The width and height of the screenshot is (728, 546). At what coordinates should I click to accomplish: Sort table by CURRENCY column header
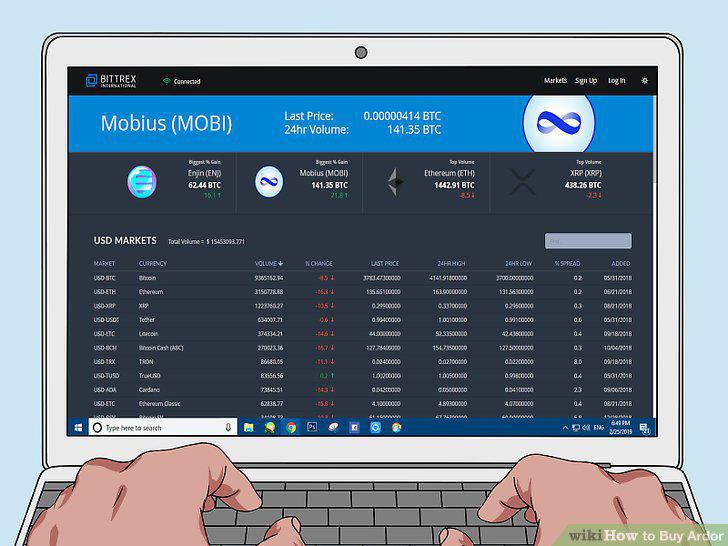[x=152, y=263]
